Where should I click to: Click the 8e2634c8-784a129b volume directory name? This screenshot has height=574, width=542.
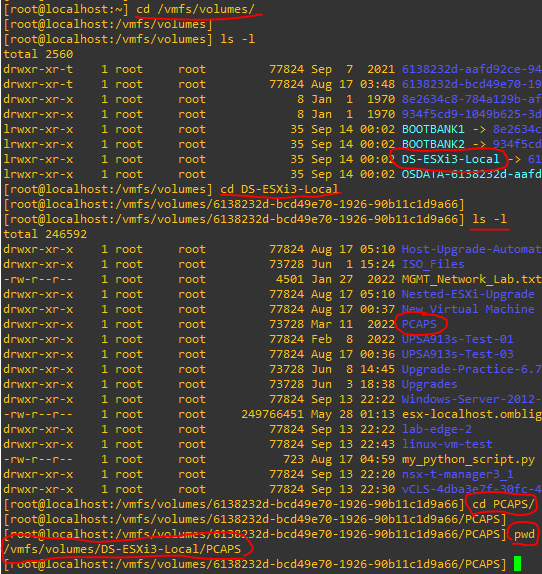click(x=471, y=99)
